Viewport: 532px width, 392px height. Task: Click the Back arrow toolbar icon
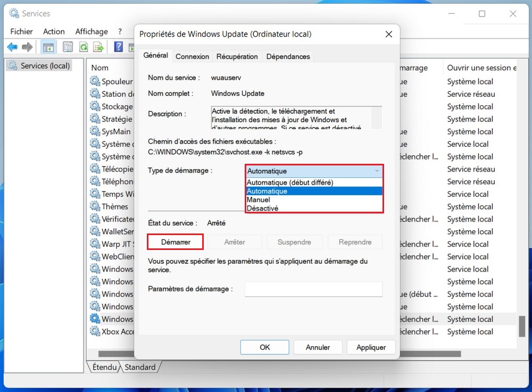coord(13,47)
